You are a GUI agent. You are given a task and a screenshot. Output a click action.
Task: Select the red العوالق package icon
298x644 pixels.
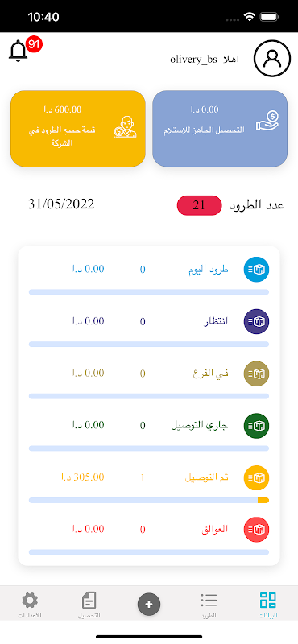(x=256, y=530)
